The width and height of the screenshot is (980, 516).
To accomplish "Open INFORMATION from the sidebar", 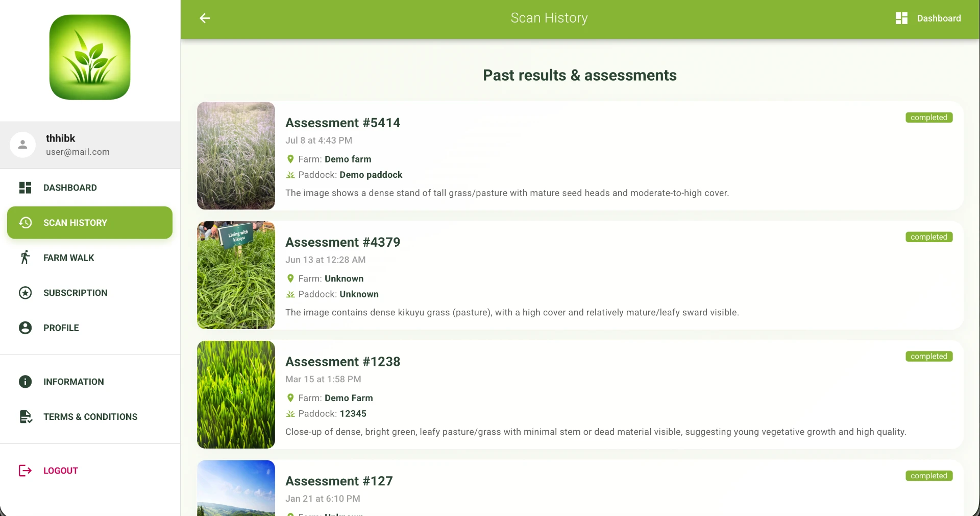I will click(x=90, y=382).
